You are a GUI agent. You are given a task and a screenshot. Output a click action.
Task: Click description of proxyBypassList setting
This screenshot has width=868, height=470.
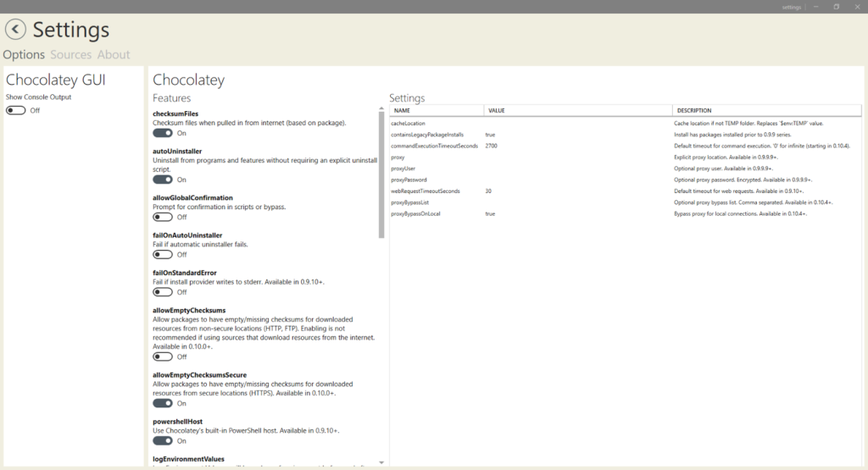point(754,202)
